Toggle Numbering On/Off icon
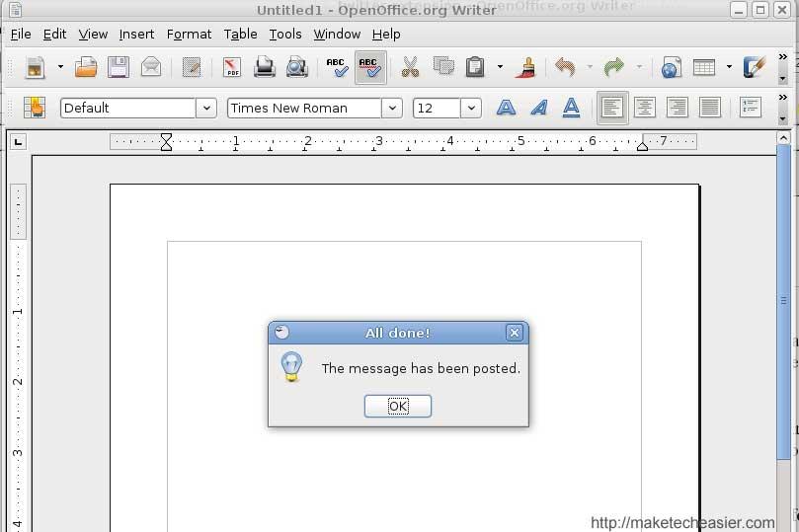This screenshot has width=799, height=532. coord(750,108)
